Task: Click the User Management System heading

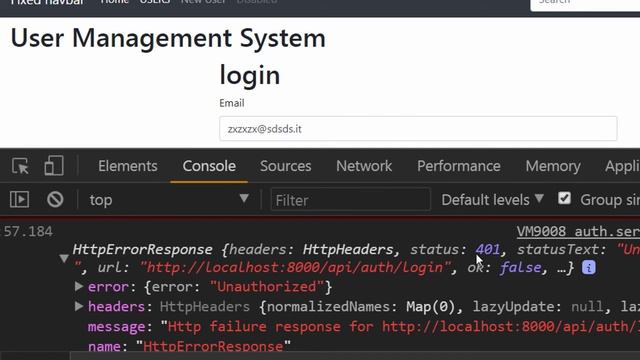Action: pyautogui.click(x=168, y=38)
